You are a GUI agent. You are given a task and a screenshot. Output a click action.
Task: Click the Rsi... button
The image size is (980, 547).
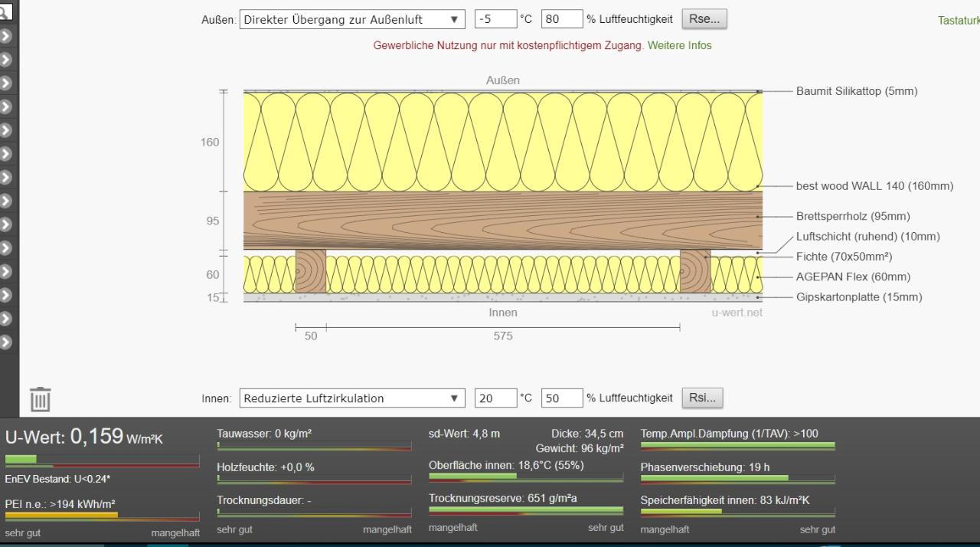[702, 398]
